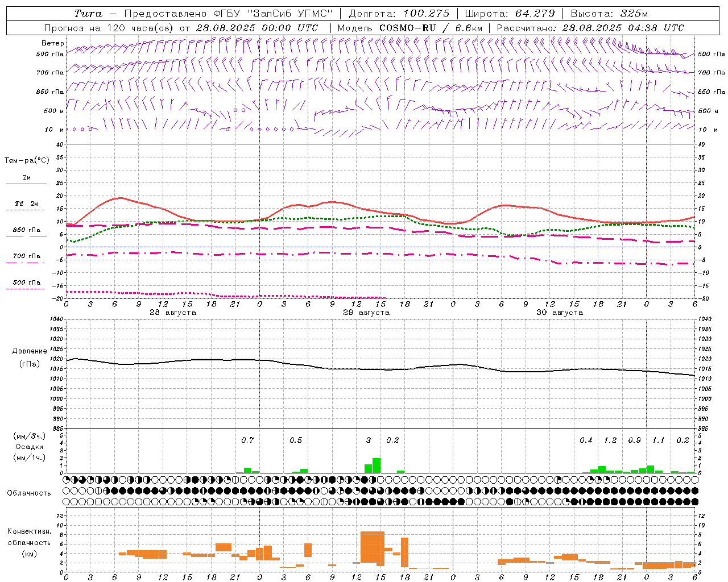Click the "850 гПа" temperature legend entry

click(27, 230)
